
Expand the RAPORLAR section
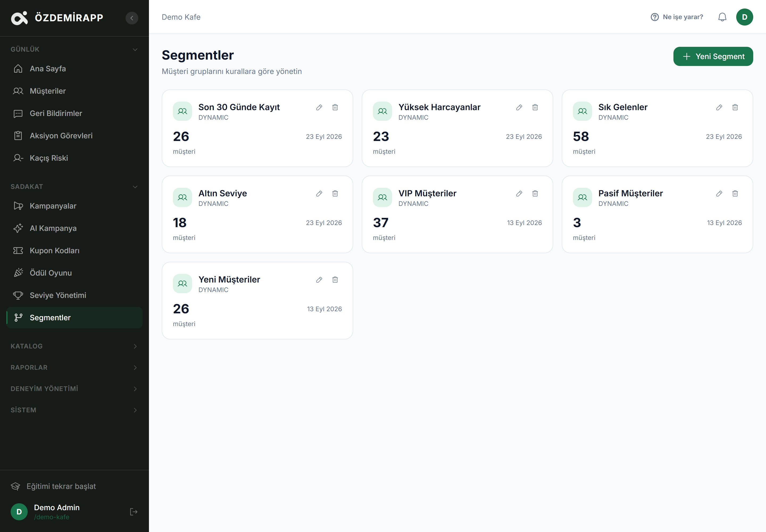coord(74,368)
